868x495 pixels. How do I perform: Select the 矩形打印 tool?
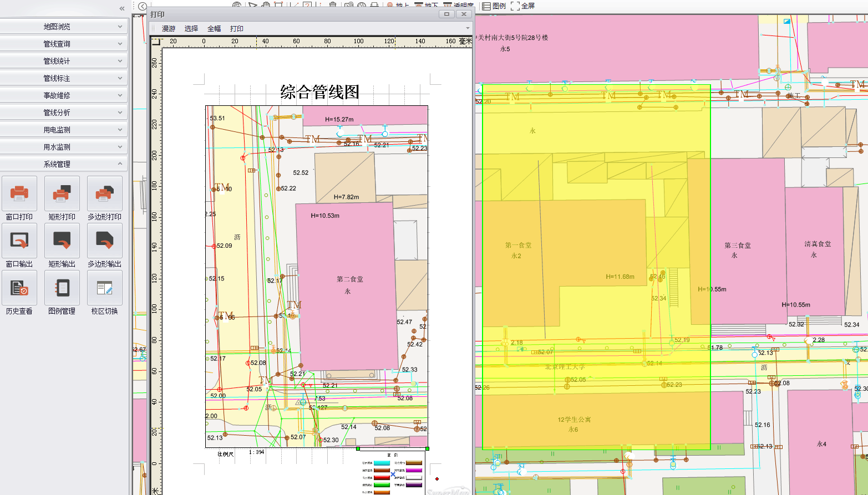click(x=62, y=193)
